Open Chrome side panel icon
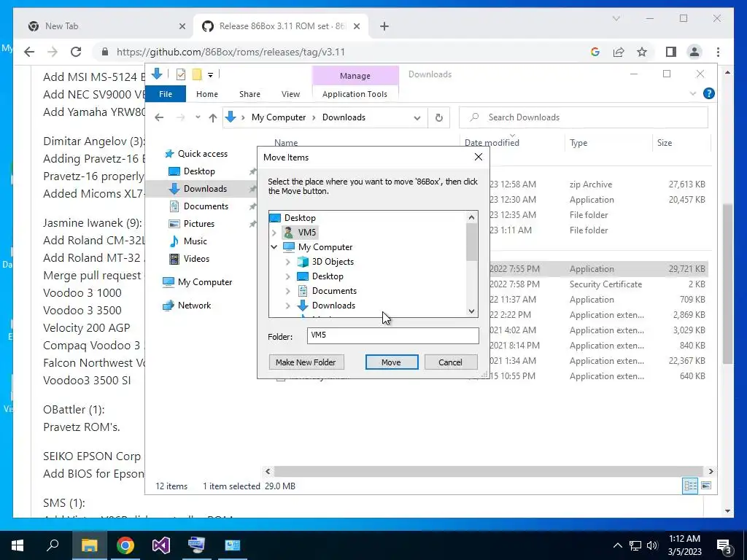 click(671, 52)
